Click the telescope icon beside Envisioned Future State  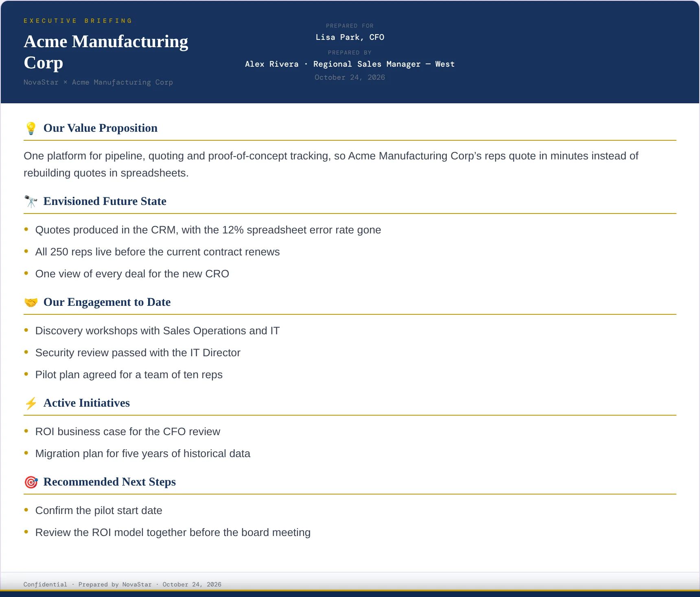[31, 201]
